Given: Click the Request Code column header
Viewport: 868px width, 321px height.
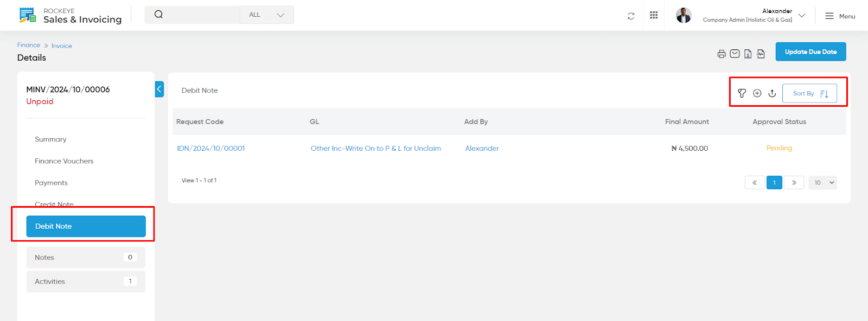Looking at the screenshot, I should tap(200, 121).
